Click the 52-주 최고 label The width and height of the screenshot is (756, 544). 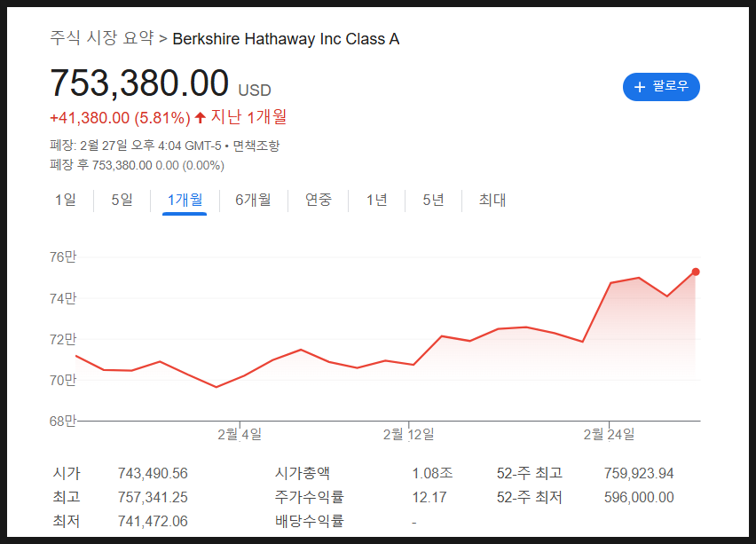530,473
